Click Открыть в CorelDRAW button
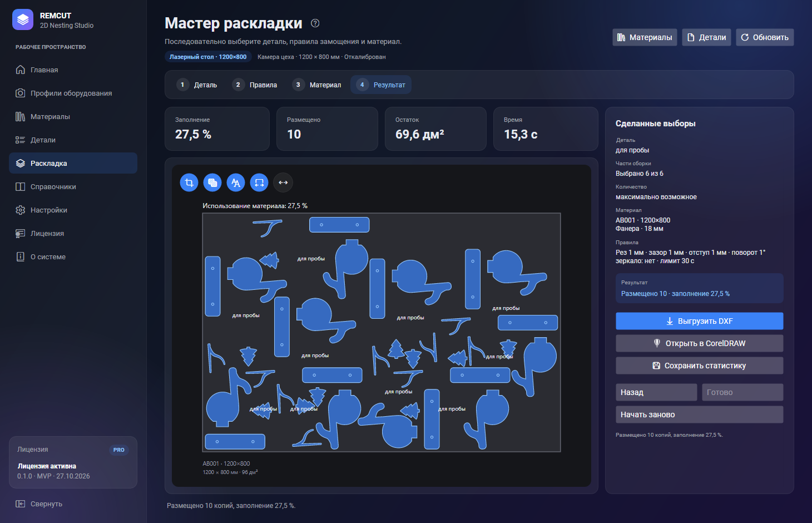The height and width of the screenshot is (523, 812). (x=700, y=343)
